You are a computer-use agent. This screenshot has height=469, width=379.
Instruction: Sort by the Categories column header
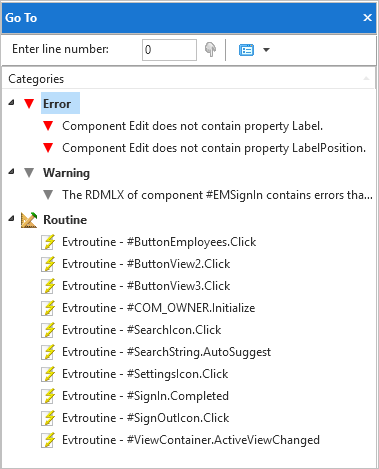pyautogui.click(x=189, y=79)
